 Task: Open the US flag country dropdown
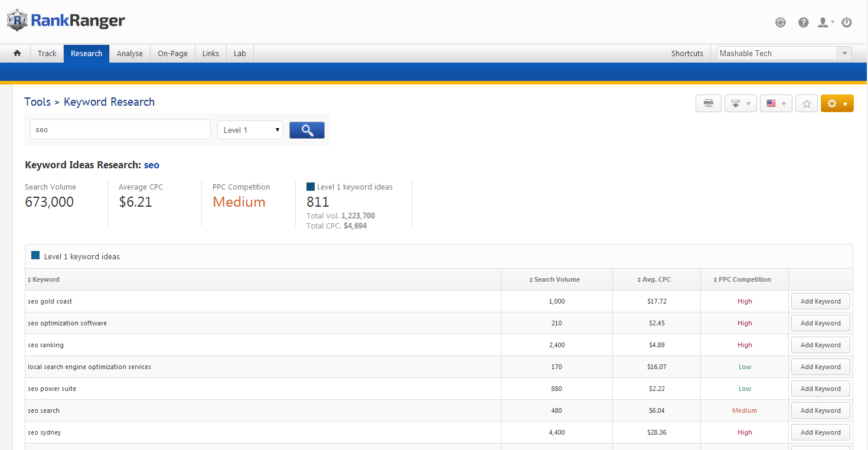[776, 104]
